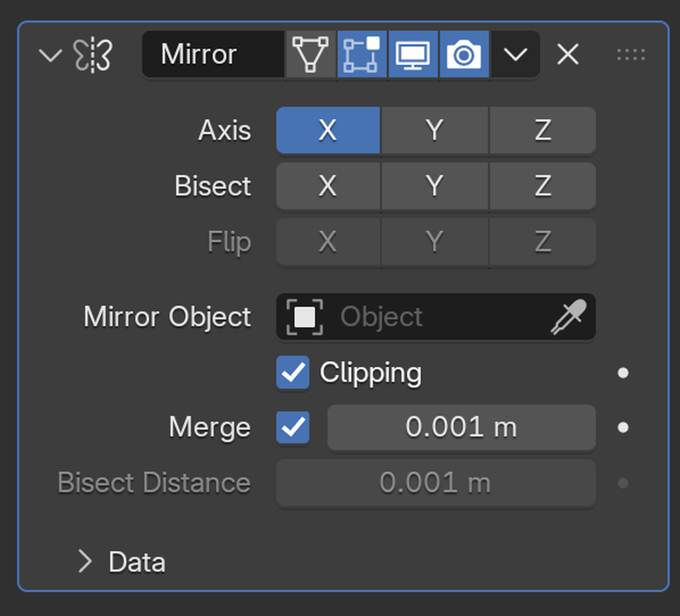Viewport: 680px width, 616px height.
Task: Toggle Edit Mode display icon
Action: (x=362, y=54)
